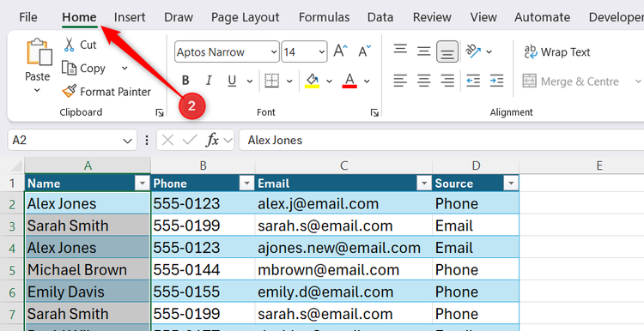Screen dimensions: 644x331
Task: Open Font dialog launcher
Action: [374, 113]
